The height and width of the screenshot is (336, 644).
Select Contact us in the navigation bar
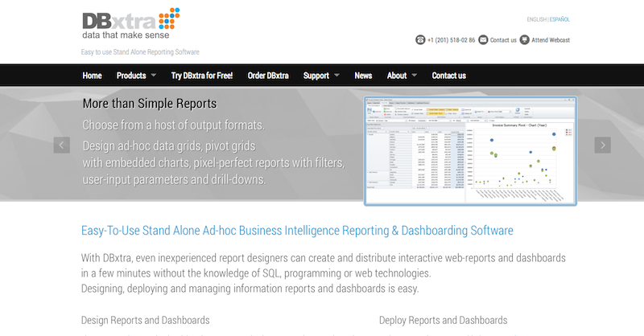(449, 76)
